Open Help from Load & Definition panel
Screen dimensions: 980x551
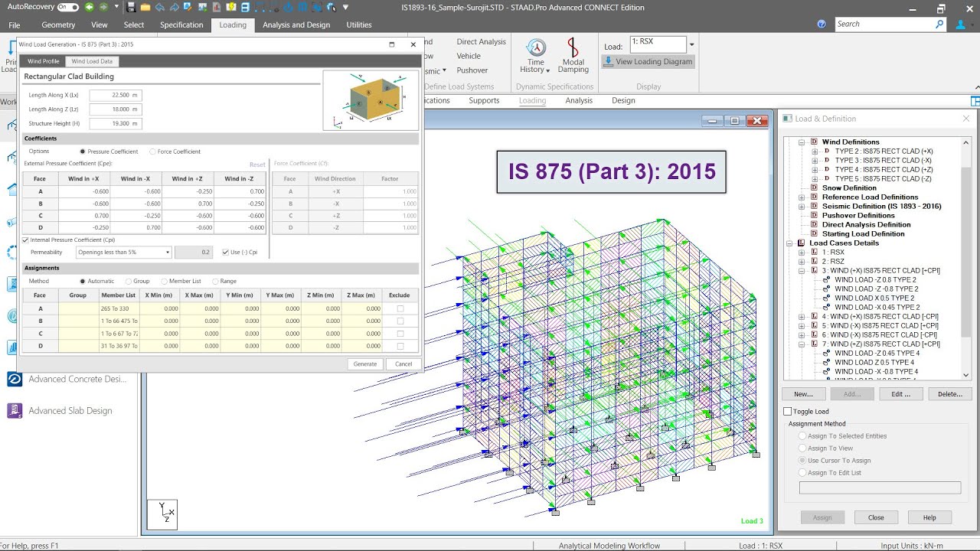coord(929,517)
